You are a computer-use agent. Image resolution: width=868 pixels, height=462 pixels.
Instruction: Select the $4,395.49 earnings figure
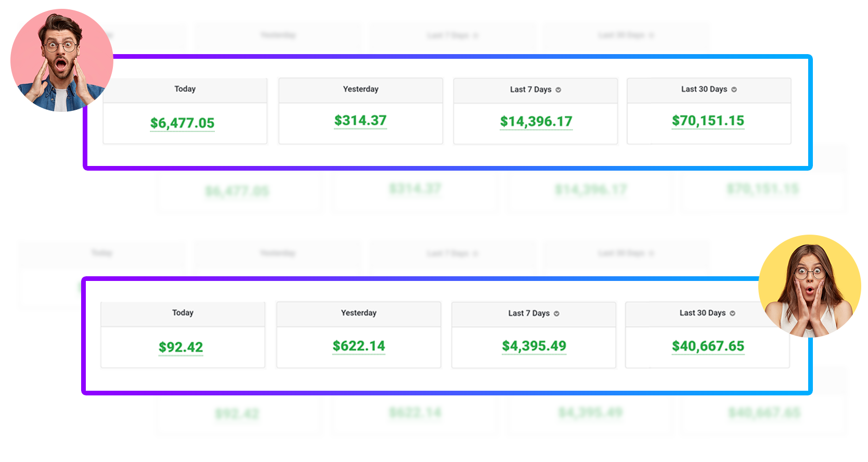(534, 346)
